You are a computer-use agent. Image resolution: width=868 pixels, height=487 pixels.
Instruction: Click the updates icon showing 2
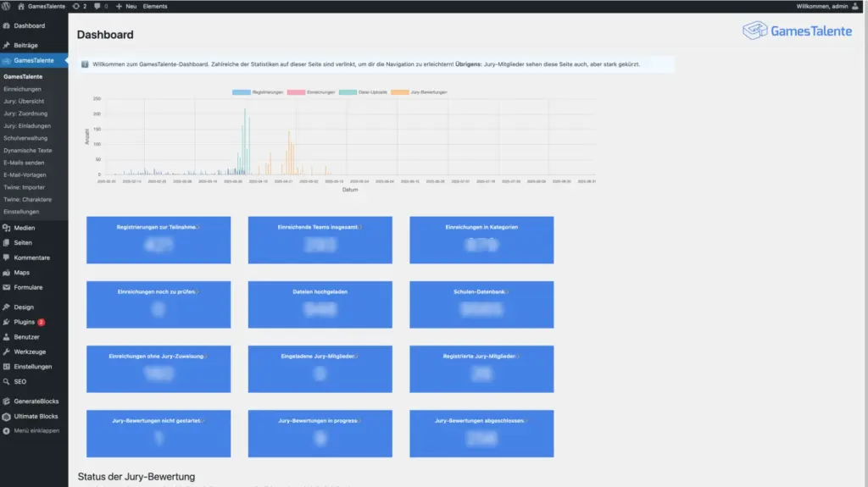pyautogui.click(x=75, y=6)
